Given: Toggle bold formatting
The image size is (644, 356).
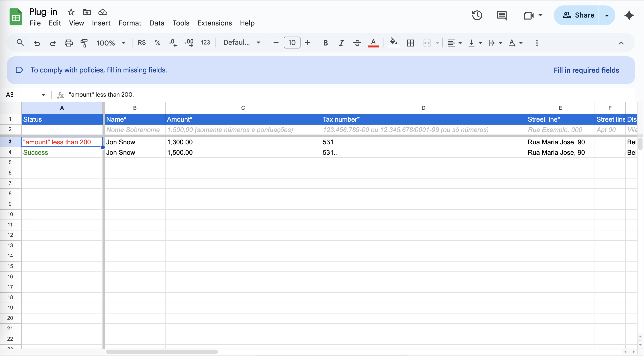Looking at the screenshot, I should tap(325, 43).
